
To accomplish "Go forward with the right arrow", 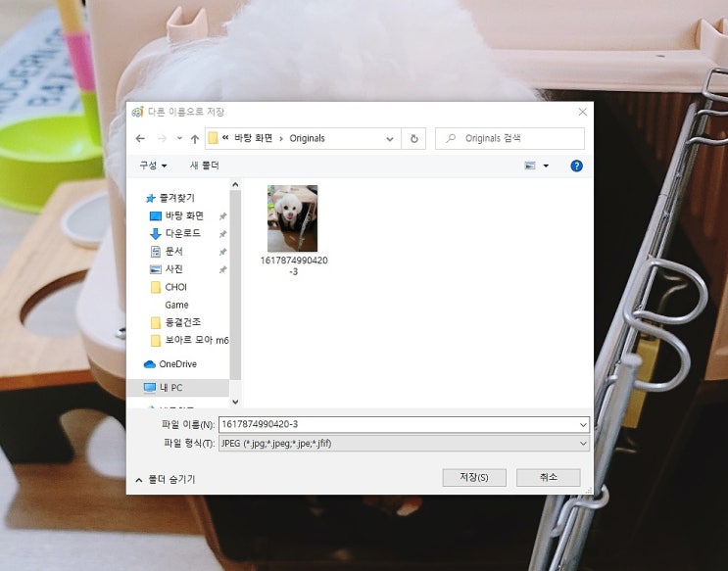I will coord(162,138).
